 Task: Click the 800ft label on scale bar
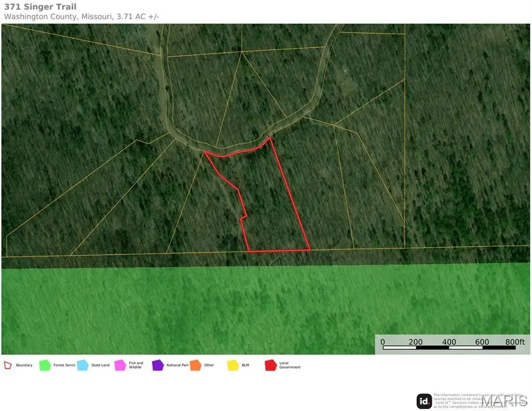[514, 341]
